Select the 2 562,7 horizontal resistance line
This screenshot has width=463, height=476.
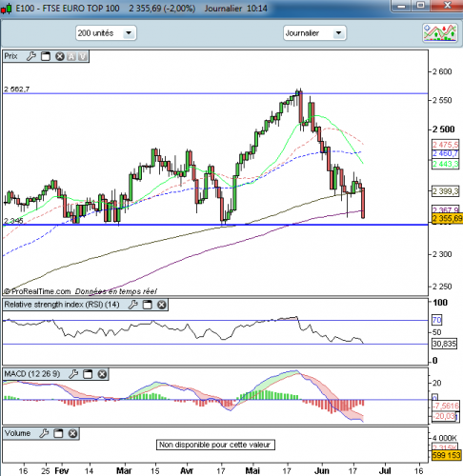pos(215,93)
